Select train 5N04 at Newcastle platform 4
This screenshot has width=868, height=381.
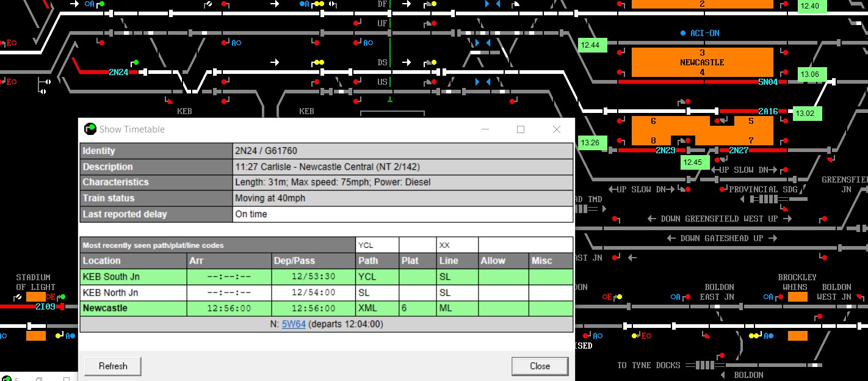tap(768, 82)
